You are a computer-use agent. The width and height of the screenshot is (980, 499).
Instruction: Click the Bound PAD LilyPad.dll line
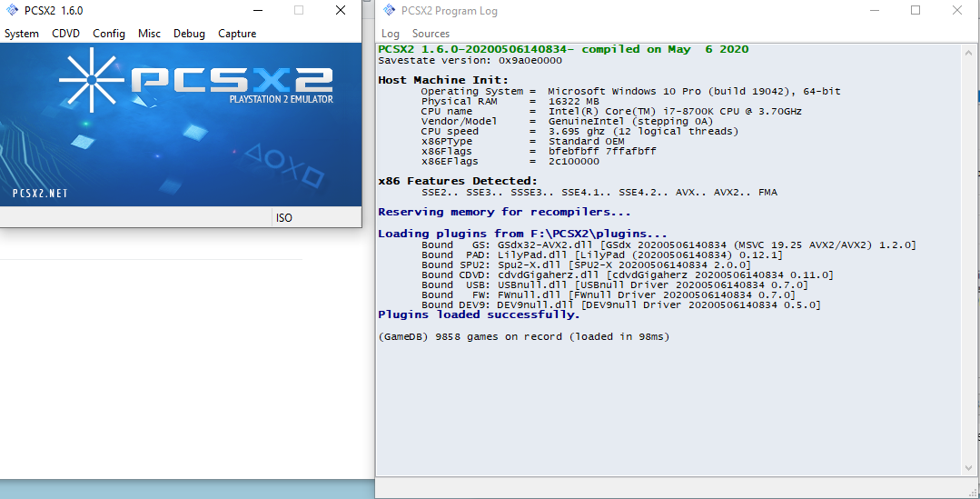pyautogui.click(x=602, y=255)
